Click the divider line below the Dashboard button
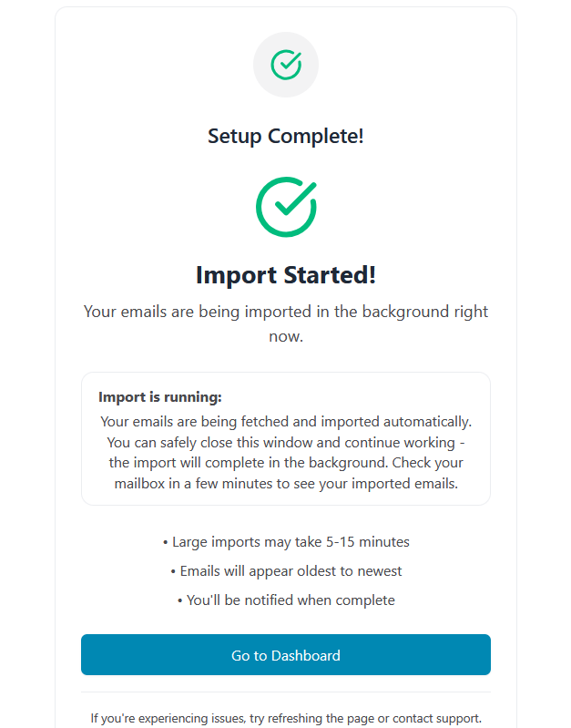This screenshot has height=728, width=571. [x=286, y=692]
